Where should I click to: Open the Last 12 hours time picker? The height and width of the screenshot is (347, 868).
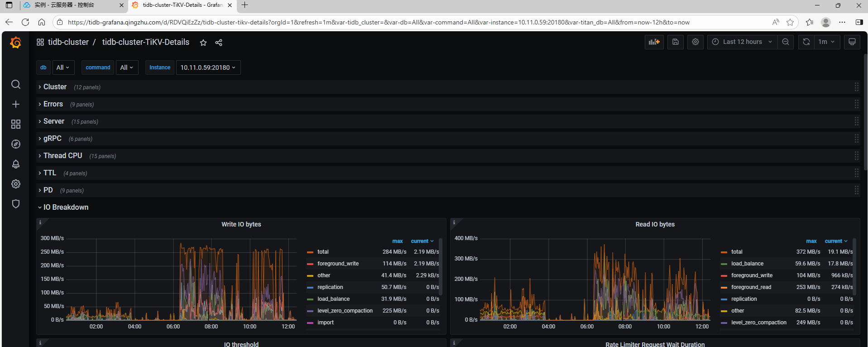click(742, 42)
